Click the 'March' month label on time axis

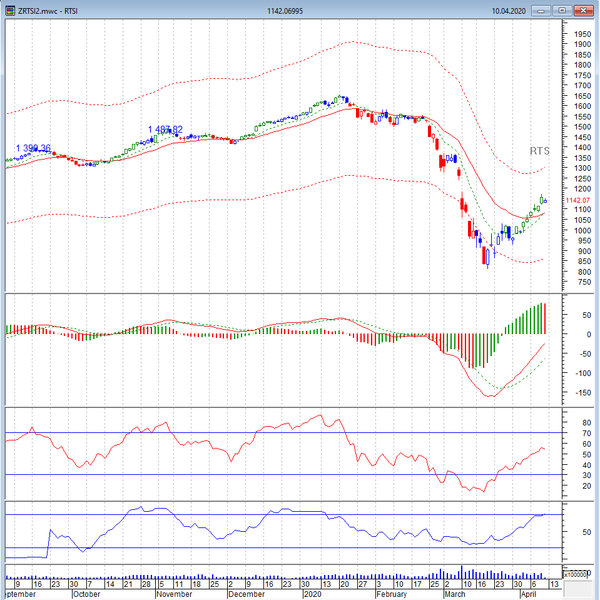(x=454, y=594)
